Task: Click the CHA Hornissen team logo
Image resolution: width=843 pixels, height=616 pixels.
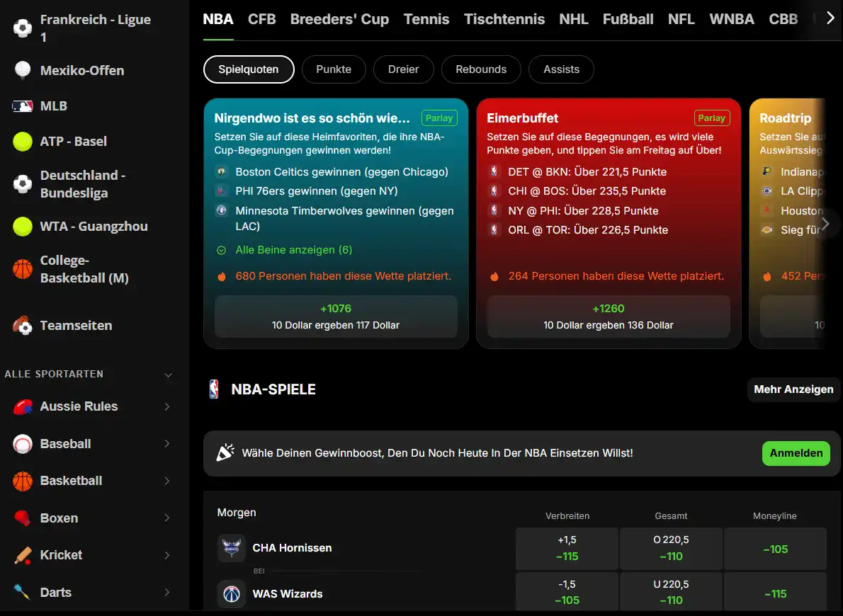Action: click(x=232, y=548)
